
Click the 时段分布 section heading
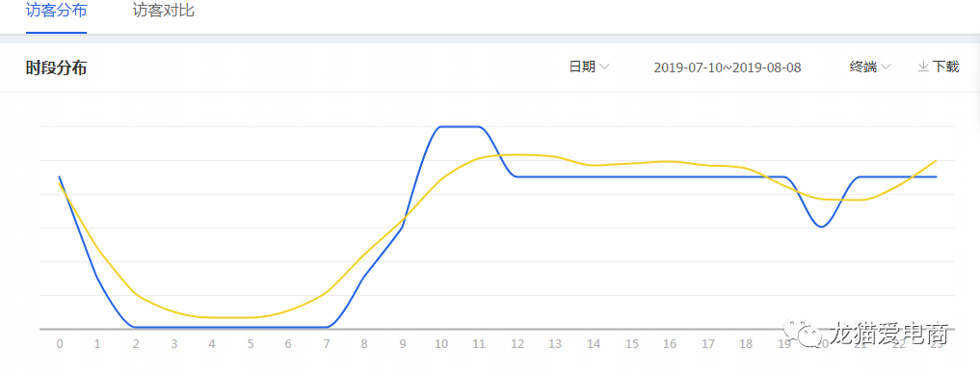pos(56,67)
